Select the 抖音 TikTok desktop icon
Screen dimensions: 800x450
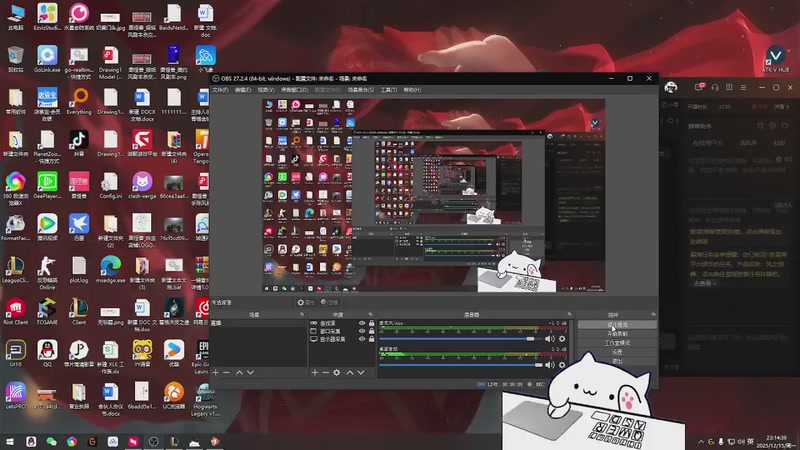coord(79,143)
